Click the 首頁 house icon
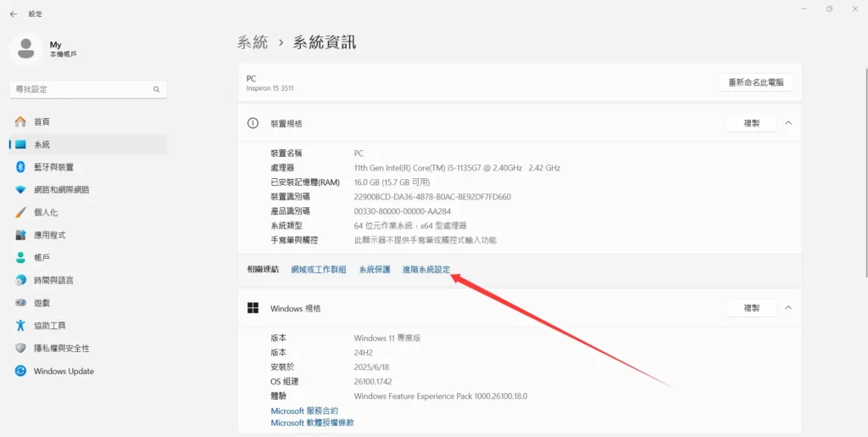 point(20,121)
